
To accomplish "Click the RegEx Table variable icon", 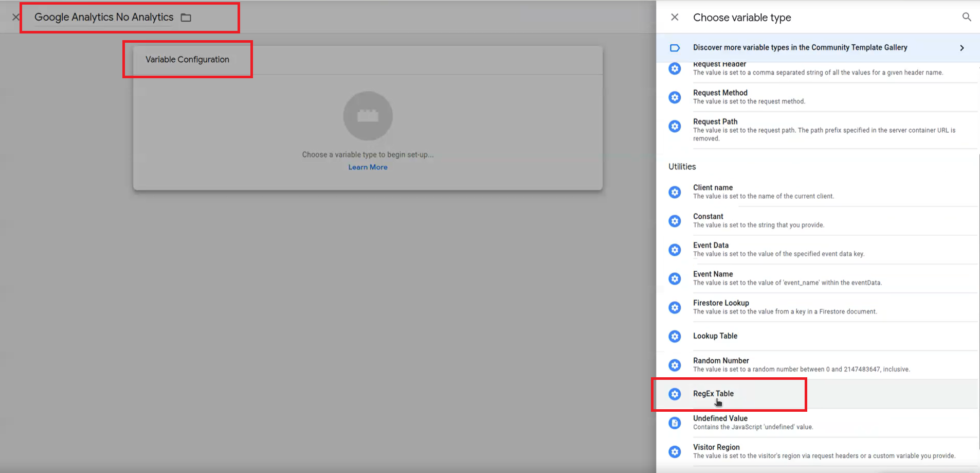I will [675, 394].
